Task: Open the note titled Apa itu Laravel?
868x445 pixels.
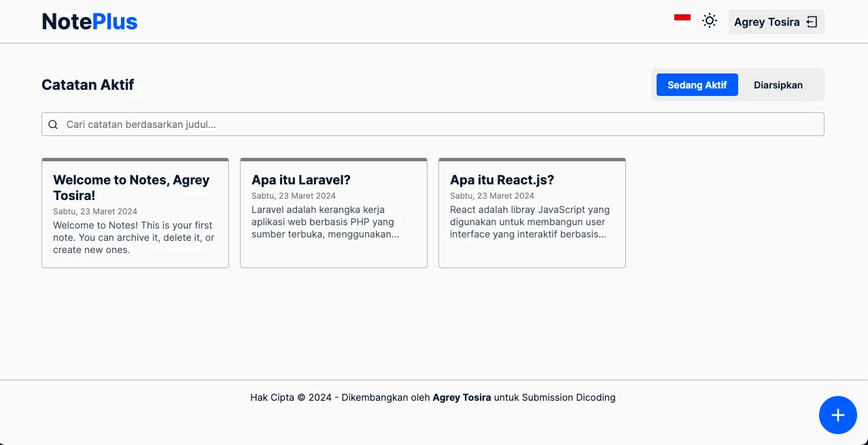Action: click(301, 180)
